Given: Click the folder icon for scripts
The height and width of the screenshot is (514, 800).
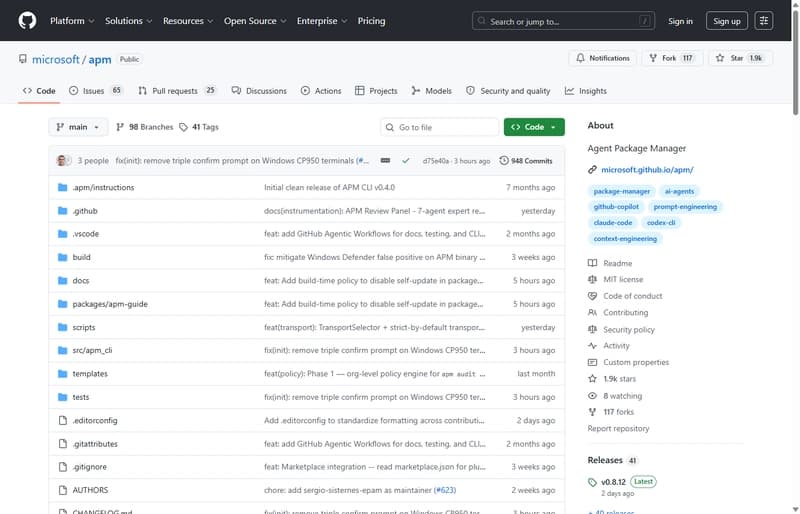Looking at the screenshot, I should click(63, 327).
